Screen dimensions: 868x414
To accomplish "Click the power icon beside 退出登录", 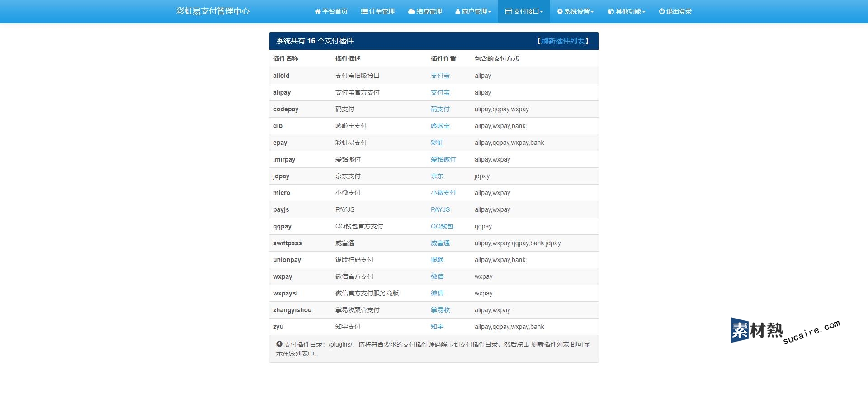I will point(662,11).
